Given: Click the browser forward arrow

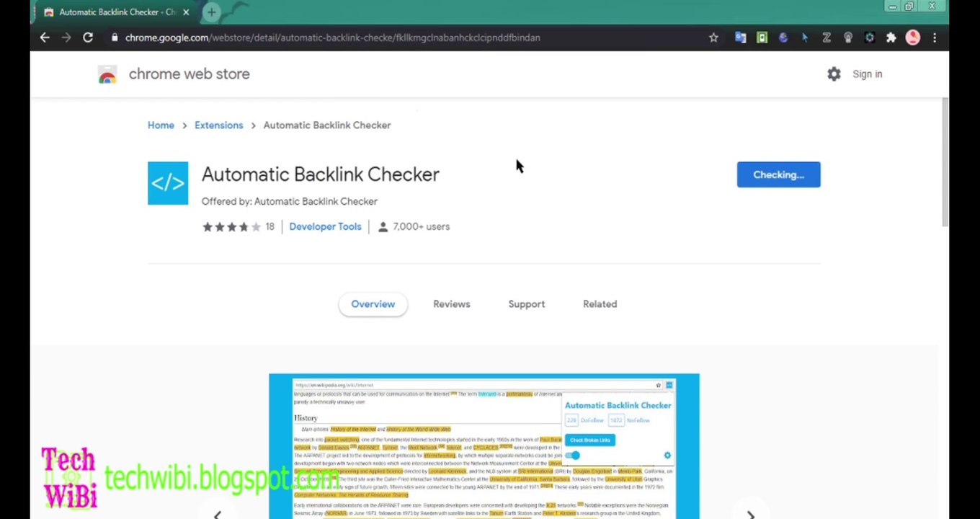Looking at the screenshot, I should [x=66, y=37].
